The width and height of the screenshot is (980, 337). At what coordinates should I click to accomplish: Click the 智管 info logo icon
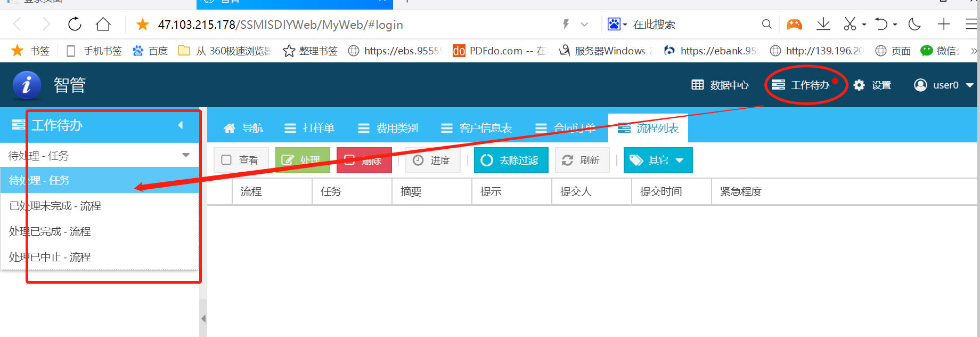point(26,85)
